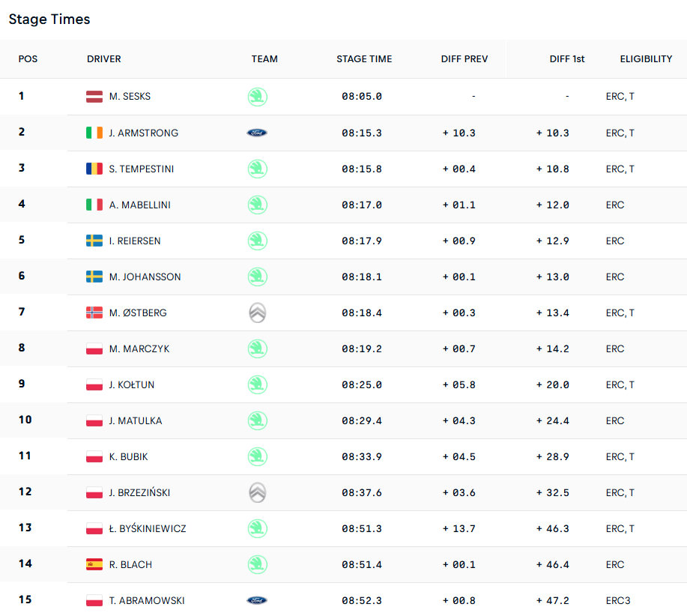Click the Skoda logo in M. Sesks row

tap(257, 97)
